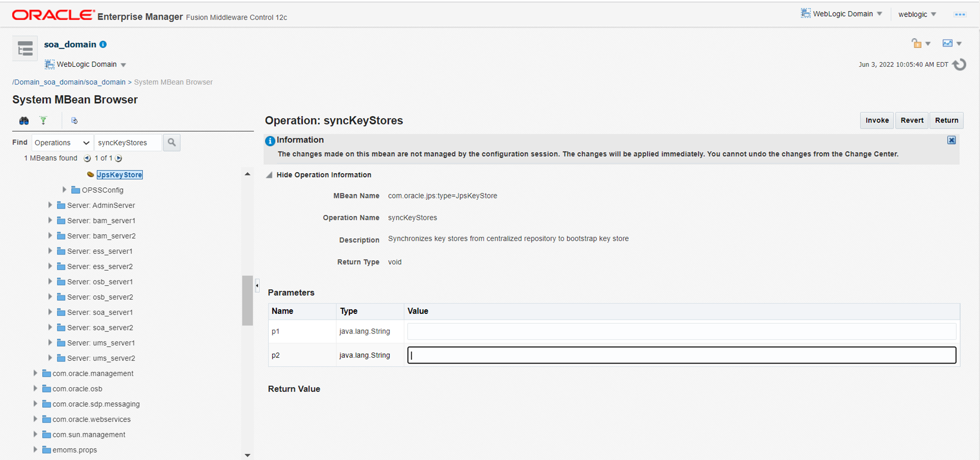Click the tree scrollbar down arrow
The width and height of the screenshot is (980, 460).
pyautogui.click(x=247, y=455)
